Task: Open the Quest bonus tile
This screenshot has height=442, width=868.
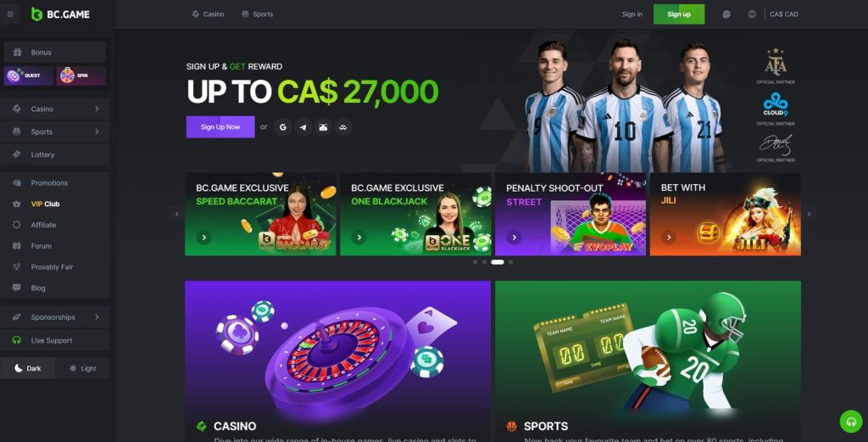Action: pos(29,76)
